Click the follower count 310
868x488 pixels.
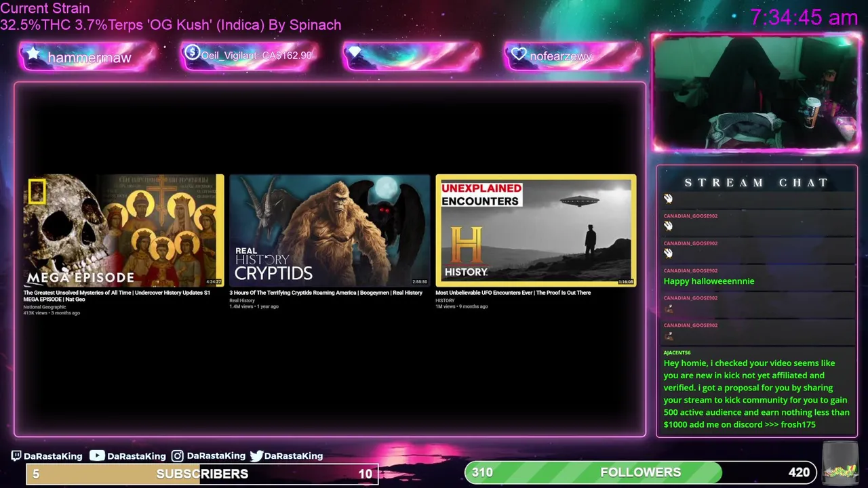tap(482, 472)
